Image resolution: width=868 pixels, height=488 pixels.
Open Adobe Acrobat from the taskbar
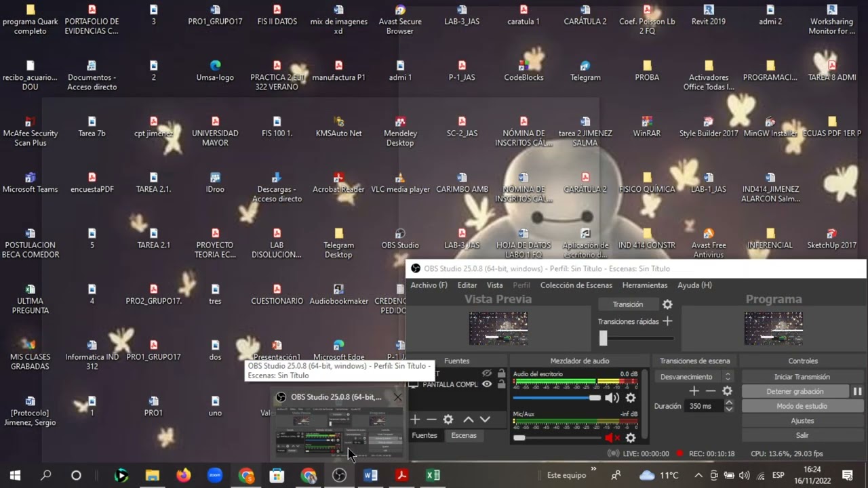click(x=401, y=475)
